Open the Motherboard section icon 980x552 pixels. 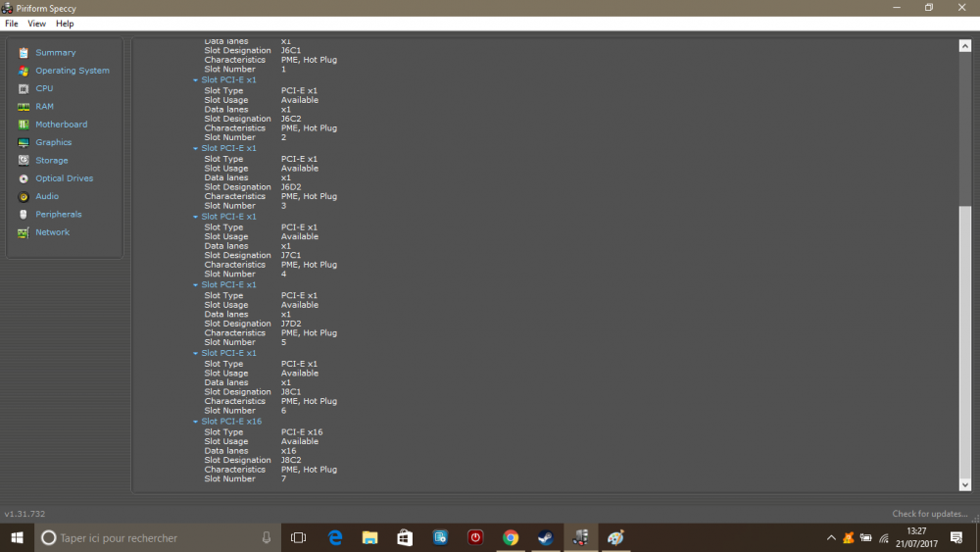pyautogui.click(x=24, y=125)
